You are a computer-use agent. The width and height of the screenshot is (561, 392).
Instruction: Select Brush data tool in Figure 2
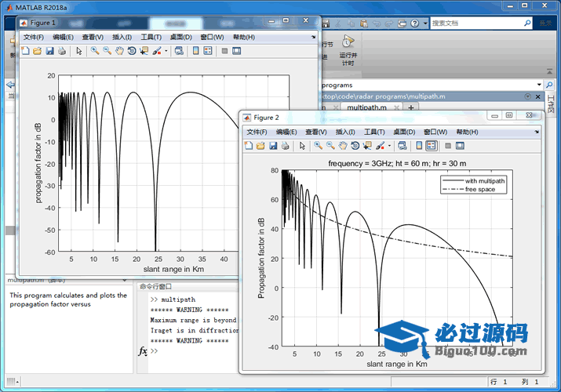pyautogui.click(x=381, y=146)
